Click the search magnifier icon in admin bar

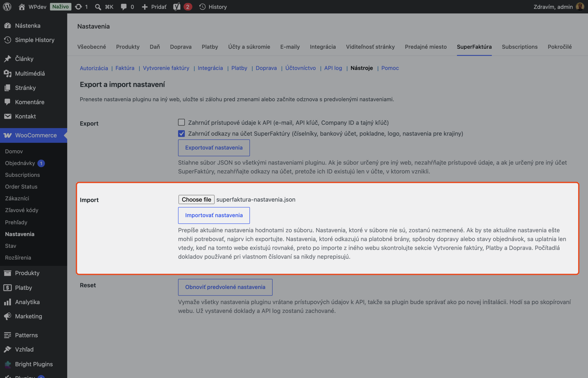click(98, 7)
